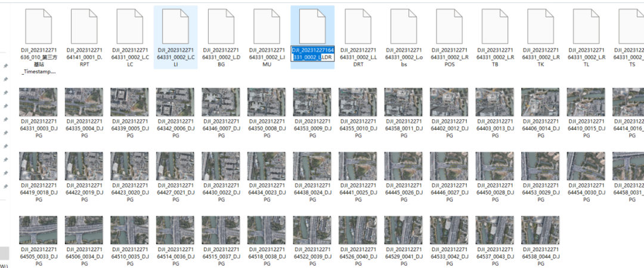
Task: Select image thumbnail 0010_D.JPG
Action: (358, 101)
